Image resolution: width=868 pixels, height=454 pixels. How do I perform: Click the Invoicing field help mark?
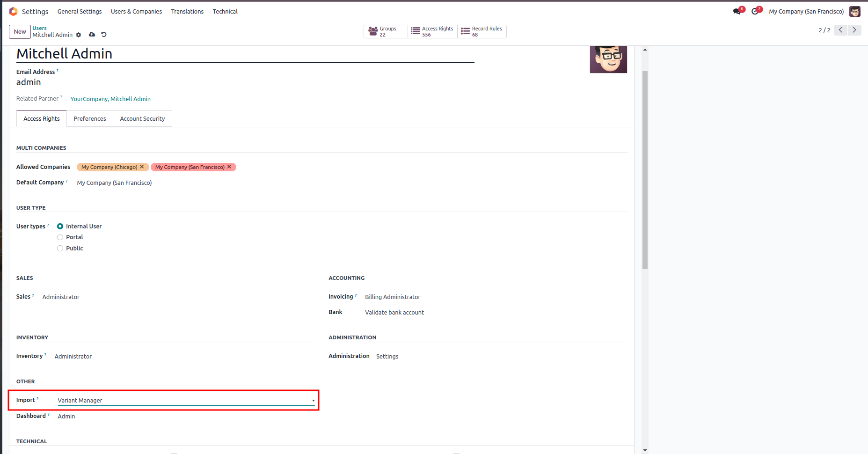point(356,295)
